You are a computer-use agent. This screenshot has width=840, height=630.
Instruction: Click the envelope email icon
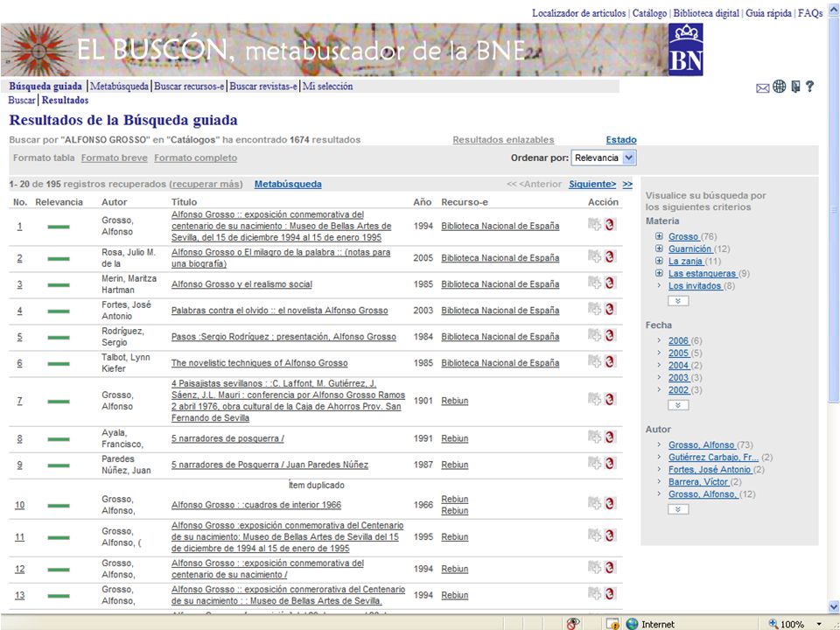[762, 88]
